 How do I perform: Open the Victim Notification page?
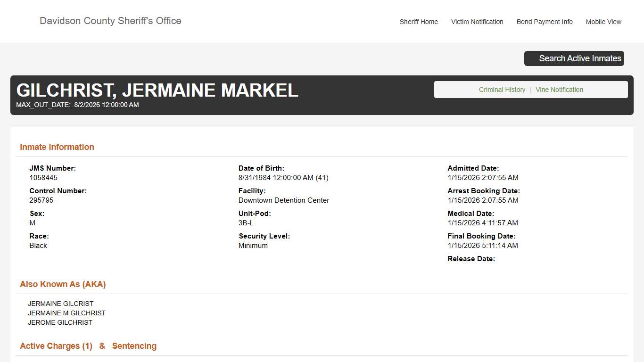point(477,22)
